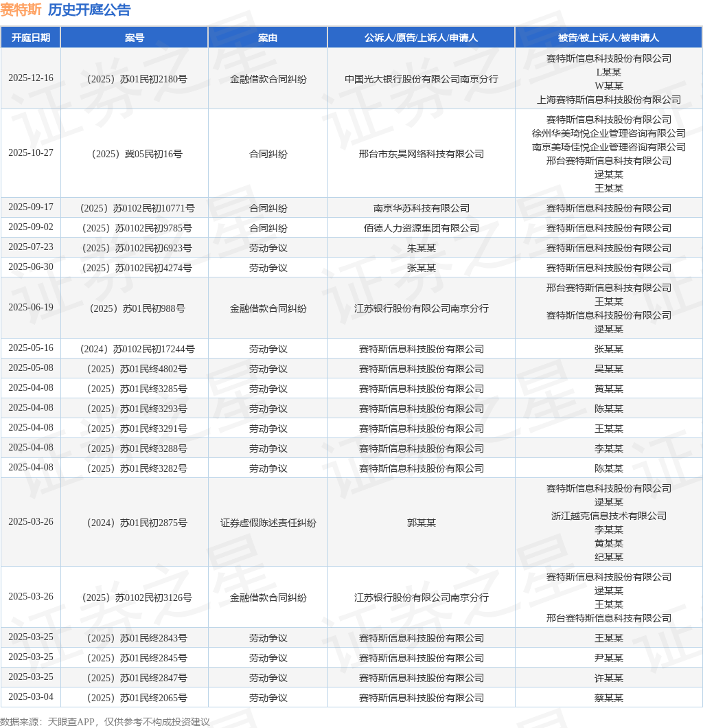This screenshot has height=728, width=703.
Task: Click case number (2025)冀05民初16号
Action: coord(137,154)
